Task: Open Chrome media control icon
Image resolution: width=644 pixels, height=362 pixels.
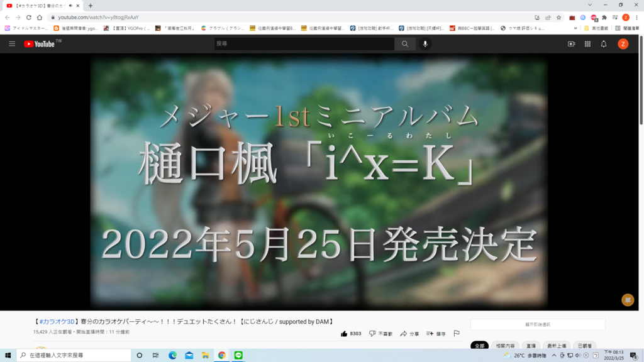Action: click(x=615, y=17)
